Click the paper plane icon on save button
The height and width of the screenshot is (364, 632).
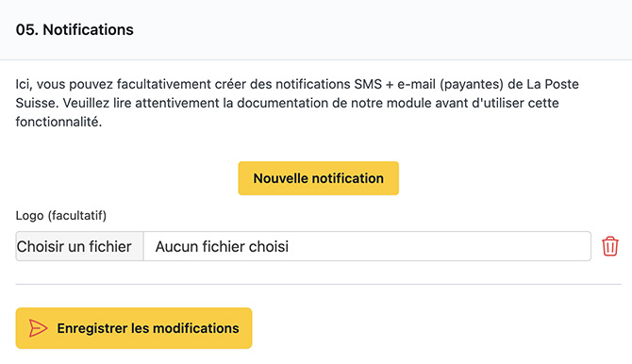[38, 328]
